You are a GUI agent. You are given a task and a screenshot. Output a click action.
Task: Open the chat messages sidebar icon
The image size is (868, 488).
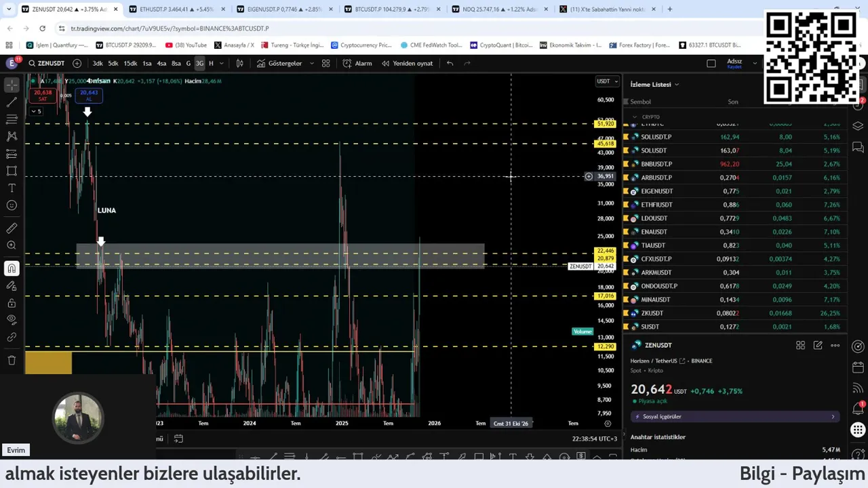pyautogui.click(x=858, y=146)
